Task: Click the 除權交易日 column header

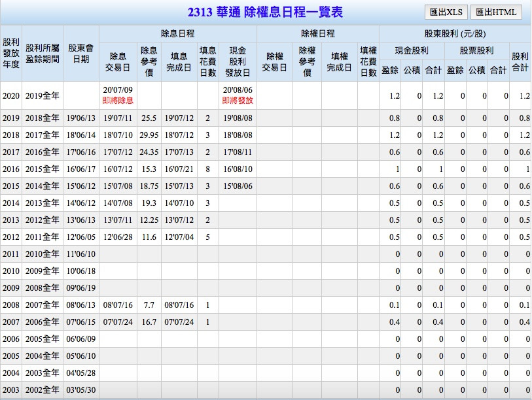Action: pyautogui.click(x=274, y=61)
